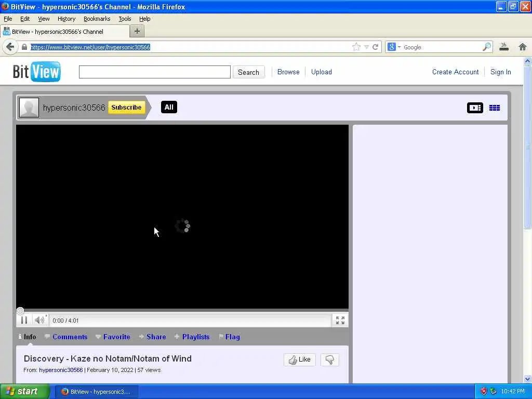The width and height of the screenshot is (532, 399).
Task: Click the padlock site identity icon
Action: point(24,47)
